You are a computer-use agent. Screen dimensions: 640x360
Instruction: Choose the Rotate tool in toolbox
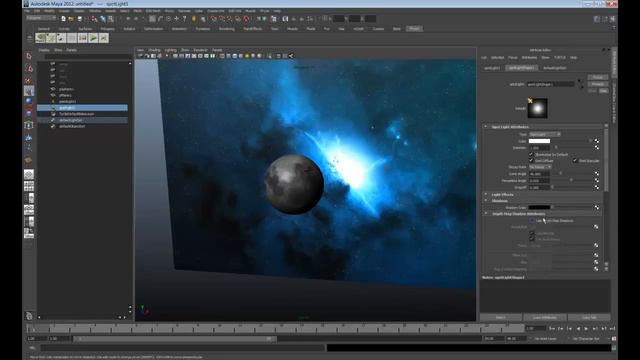click(x=29, y=102)
